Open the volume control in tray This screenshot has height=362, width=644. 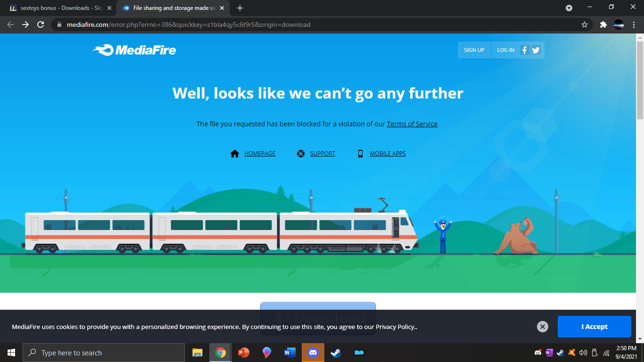583,353
